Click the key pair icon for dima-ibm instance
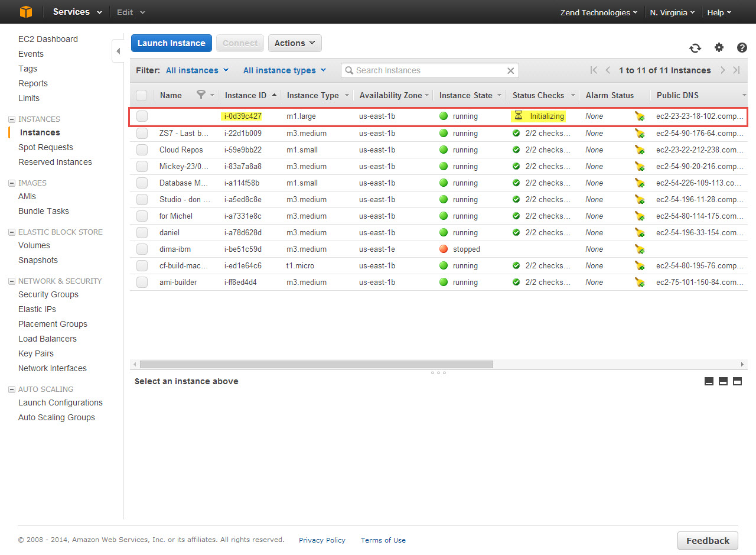Viewport: 756px width, 555px height. (640, 249)
